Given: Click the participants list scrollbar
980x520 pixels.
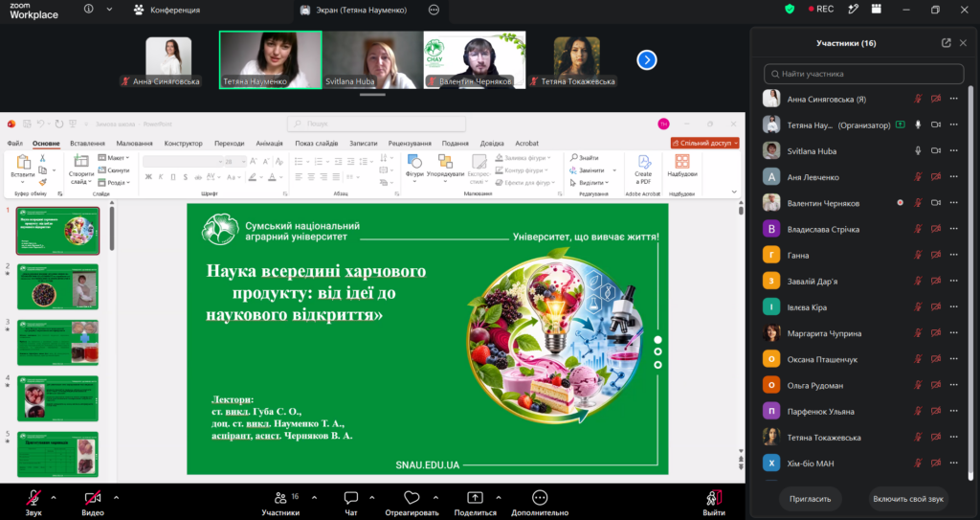Looking at the screenshot, I should (970, 282).
